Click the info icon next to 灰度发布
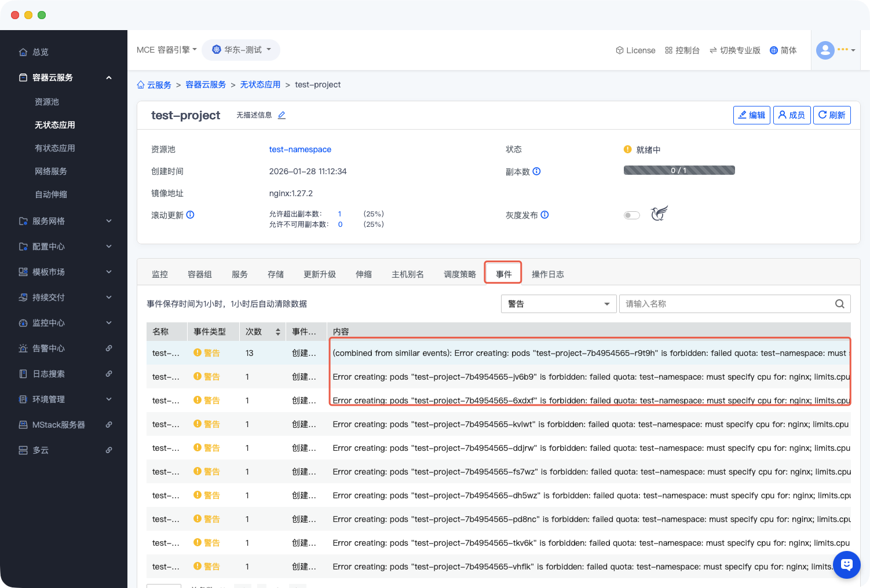The image size is (870, 588). coord(544,215)
